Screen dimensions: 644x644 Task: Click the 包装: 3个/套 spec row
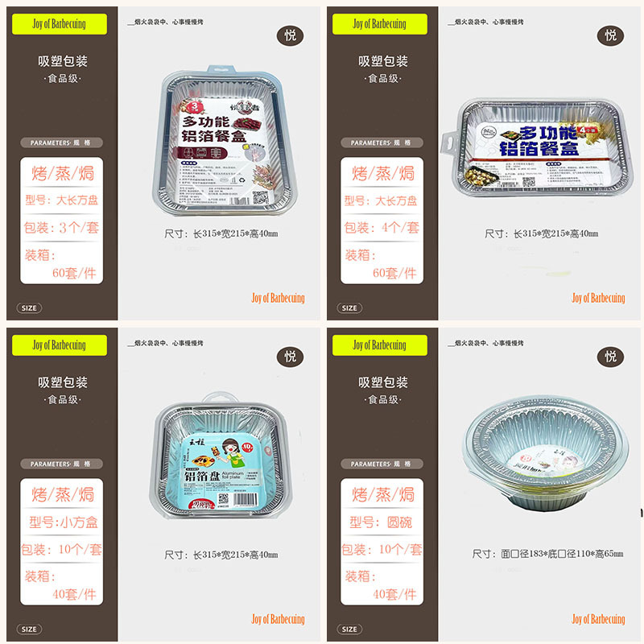62,228
